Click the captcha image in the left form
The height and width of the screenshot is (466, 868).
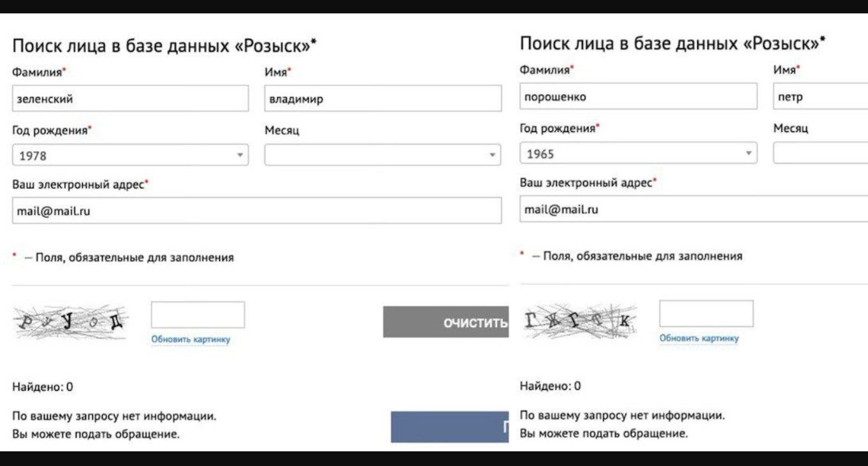tap(71, 322)
